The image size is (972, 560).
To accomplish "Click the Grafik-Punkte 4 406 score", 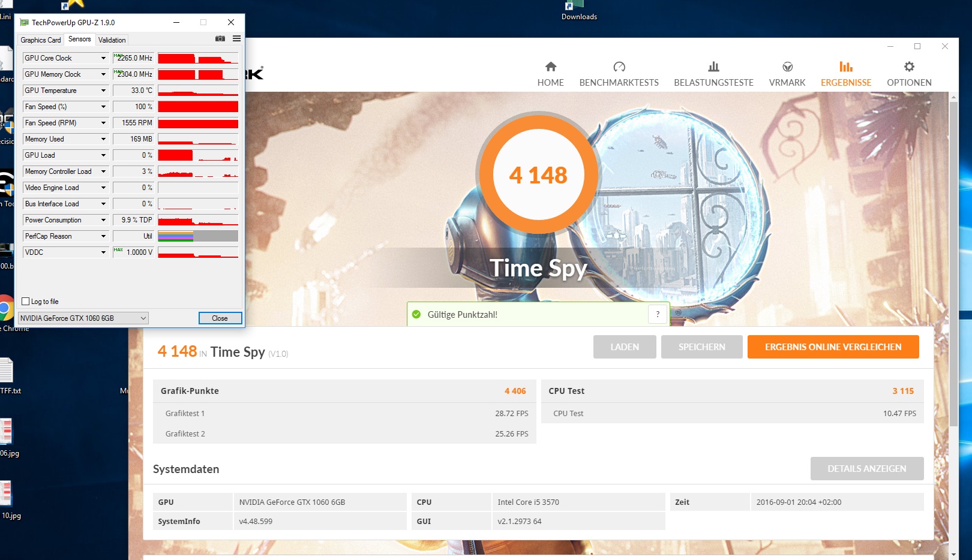I will coord(515,391).
